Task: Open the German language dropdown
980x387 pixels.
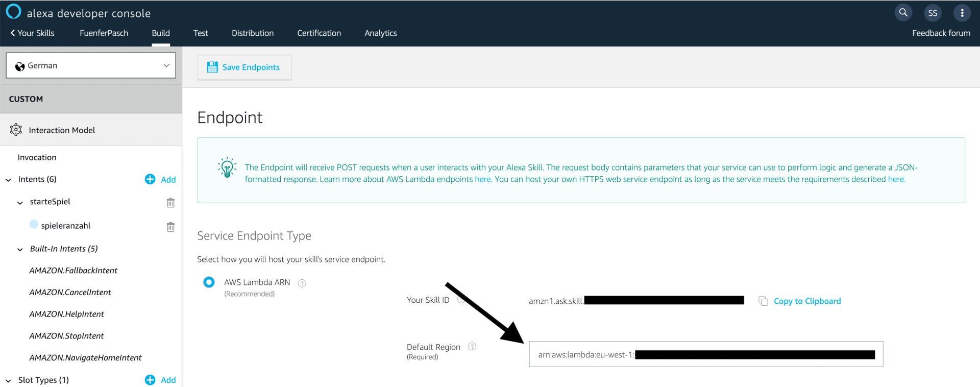Action: [x=91, y=66]
